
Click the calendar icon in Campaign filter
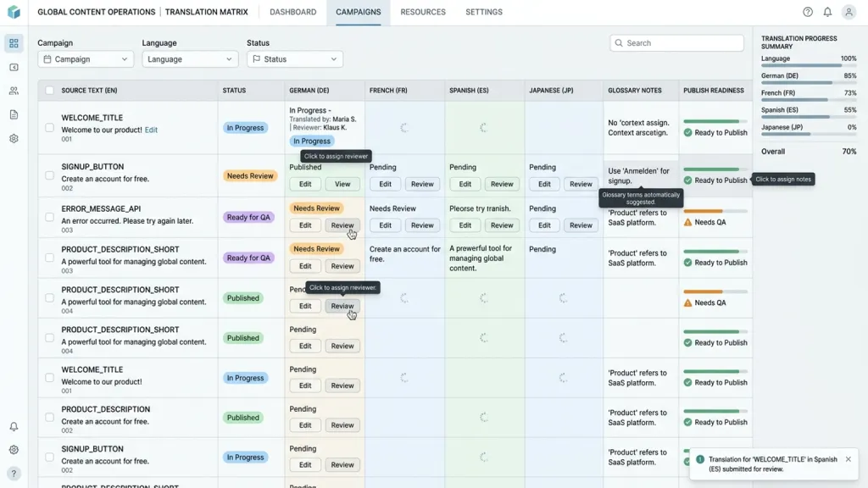click(47, 59)
